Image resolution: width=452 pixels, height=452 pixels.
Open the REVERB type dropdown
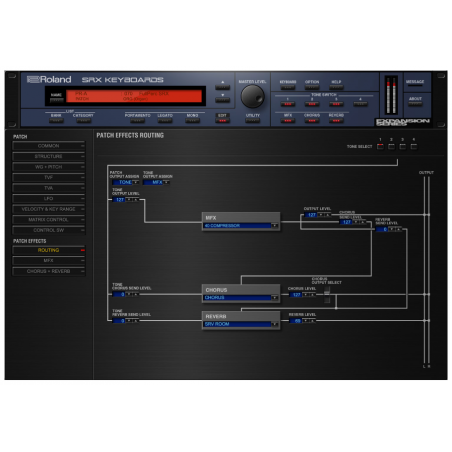click(275, 324)
